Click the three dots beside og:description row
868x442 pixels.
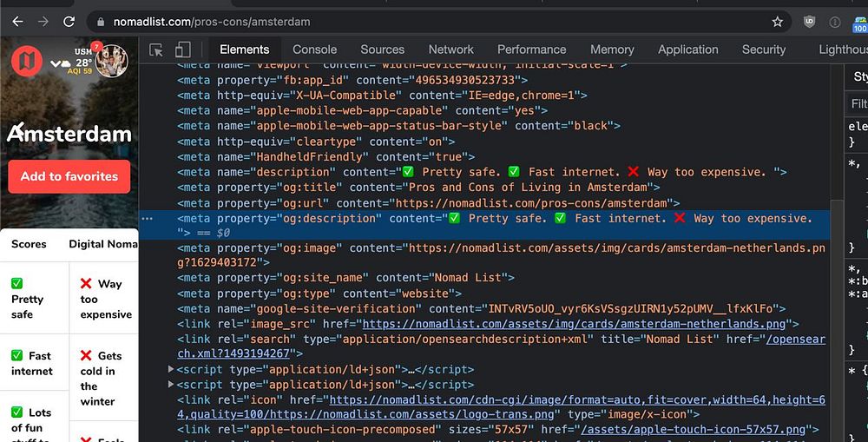click(148, 218)
